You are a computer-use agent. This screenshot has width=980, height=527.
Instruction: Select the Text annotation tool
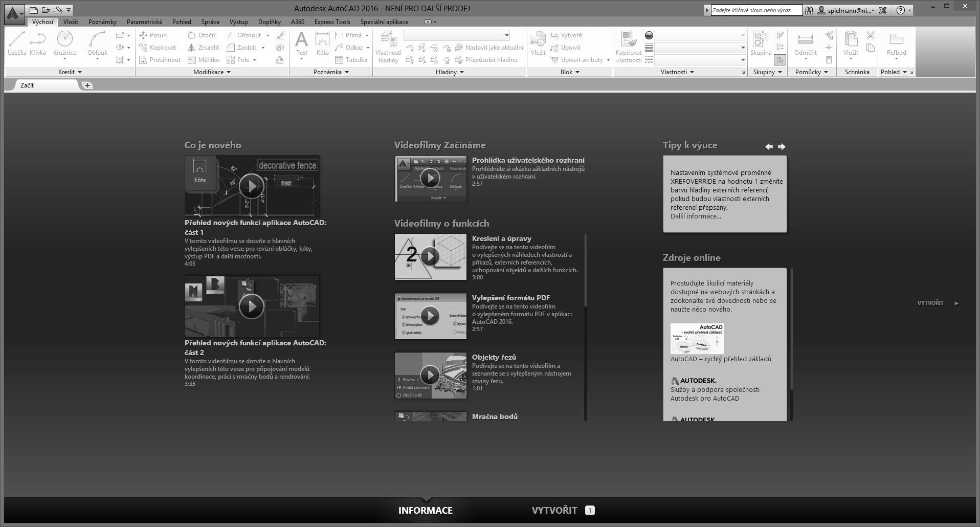point(302,45)
